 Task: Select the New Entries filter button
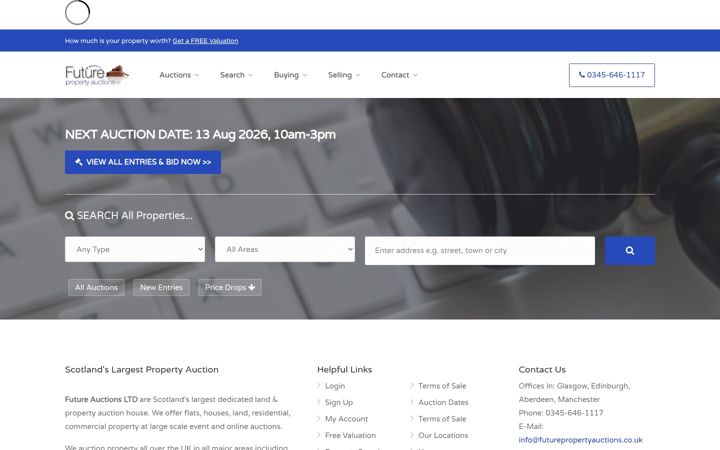tap(161, 287)
